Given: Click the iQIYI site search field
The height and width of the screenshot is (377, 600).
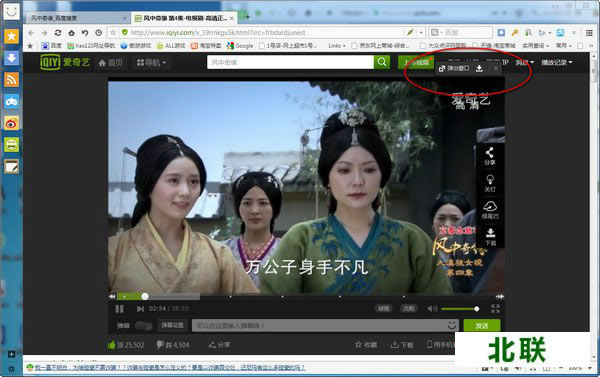Looking at the screenshot, I should point(290,62).
